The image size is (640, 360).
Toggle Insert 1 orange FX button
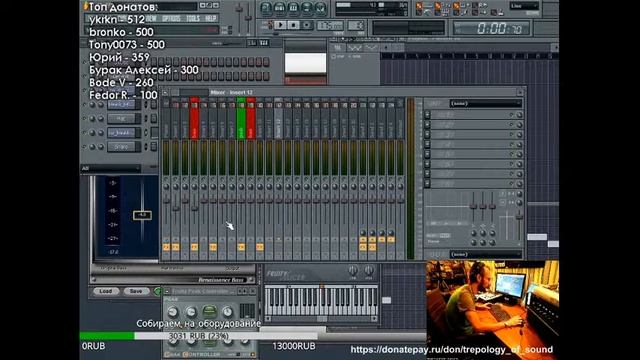[176, 247]
